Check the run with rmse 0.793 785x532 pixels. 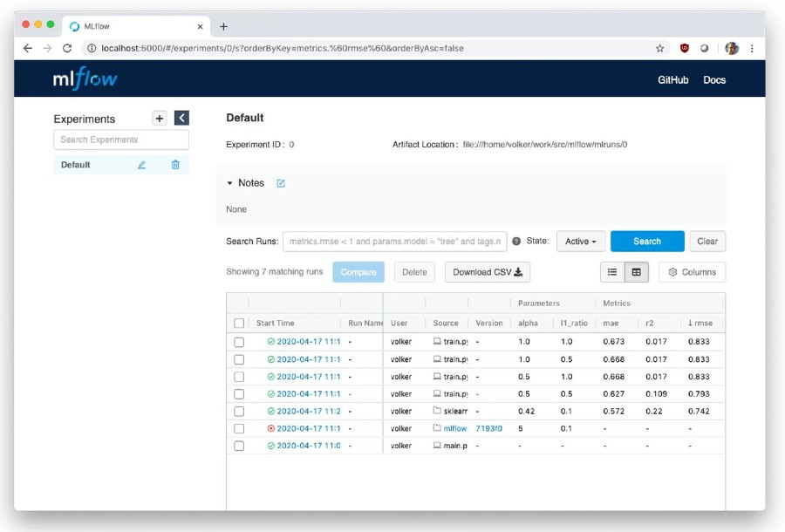coord(239,394)
